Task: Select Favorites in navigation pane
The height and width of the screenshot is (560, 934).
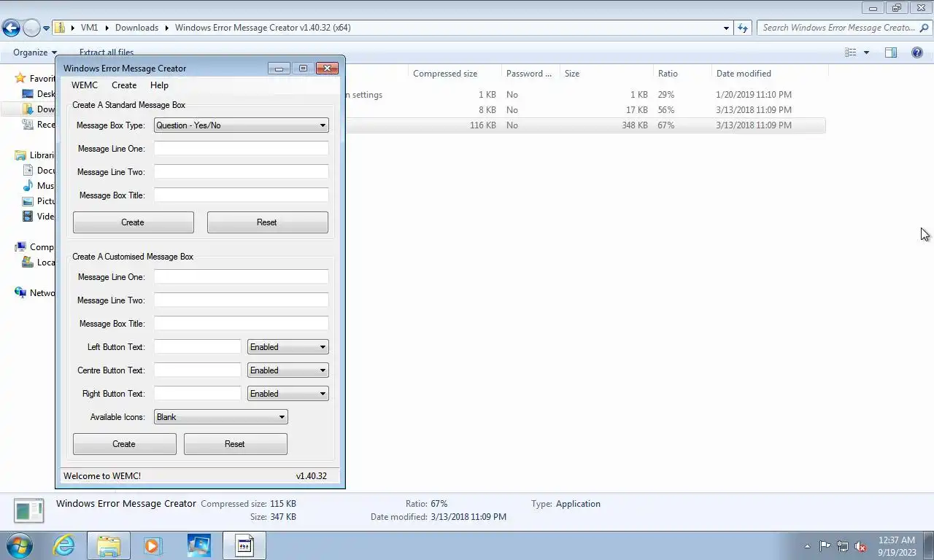Action: [x=36, y=79]
